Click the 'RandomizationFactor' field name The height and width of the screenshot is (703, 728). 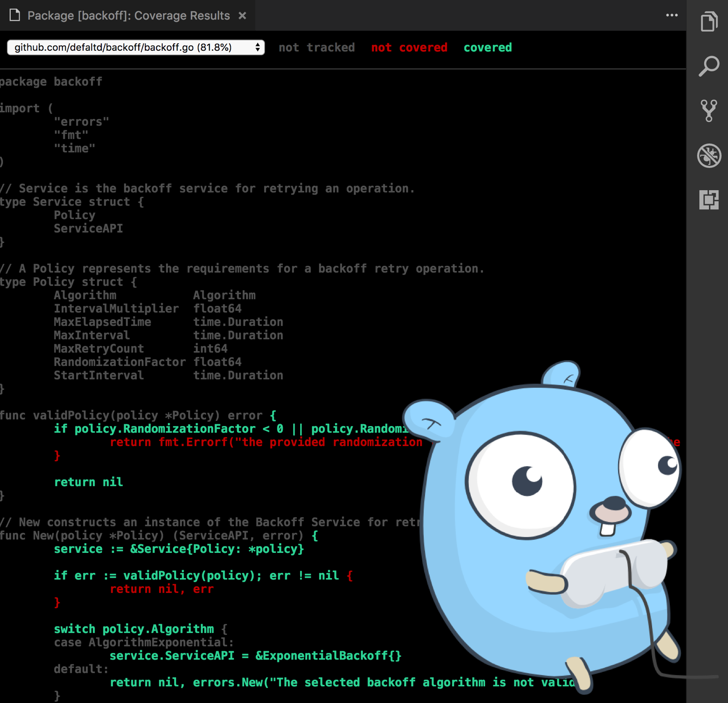120,362
